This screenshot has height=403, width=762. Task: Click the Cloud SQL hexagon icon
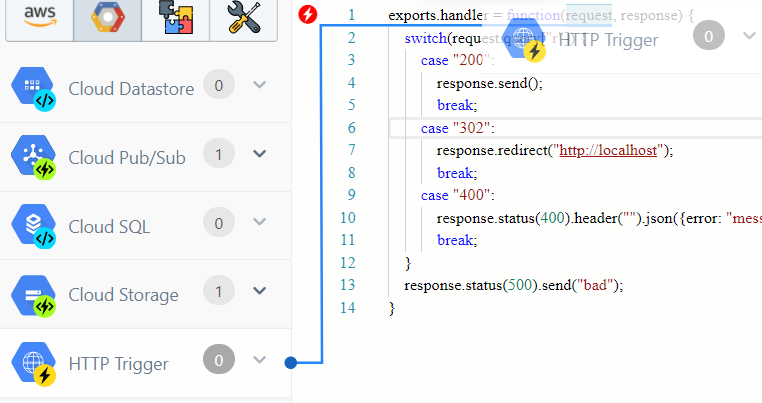pyautogui.click(x=34, y=227)
